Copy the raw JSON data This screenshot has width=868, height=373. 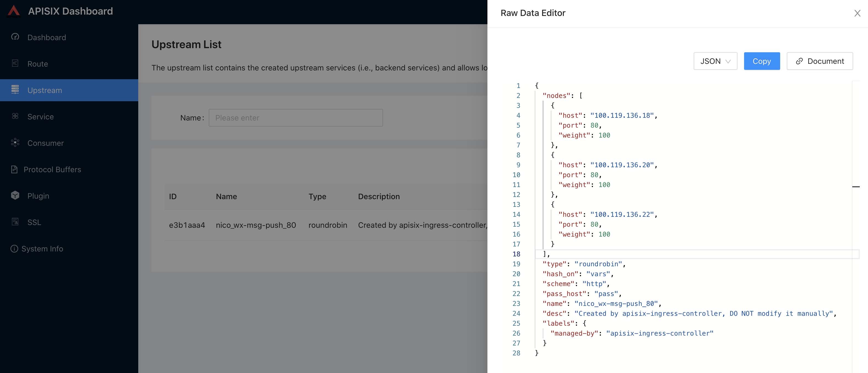point(762,61)
